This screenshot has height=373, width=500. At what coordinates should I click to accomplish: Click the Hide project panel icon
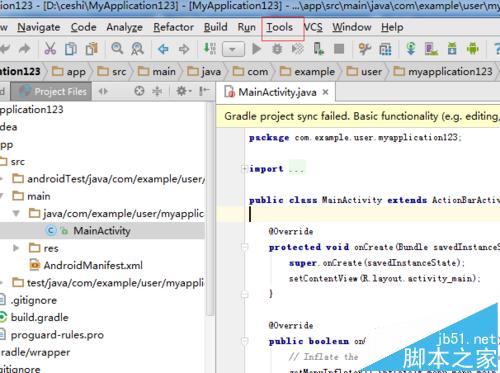click(x=204, y=91)
